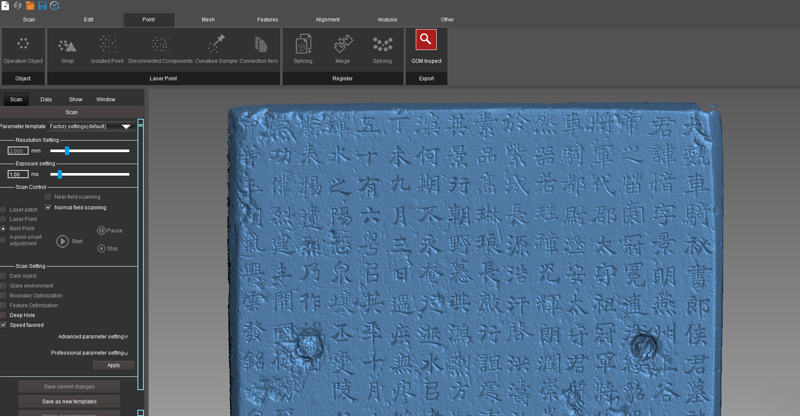800x417 pixels.
Task: Click the Apply button
Action: point(113,365)
